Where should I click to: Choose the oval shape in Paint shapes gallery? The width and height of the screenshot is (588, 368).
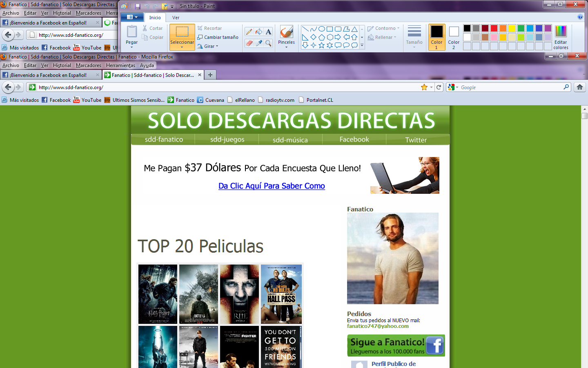click(x=322, y=29)
